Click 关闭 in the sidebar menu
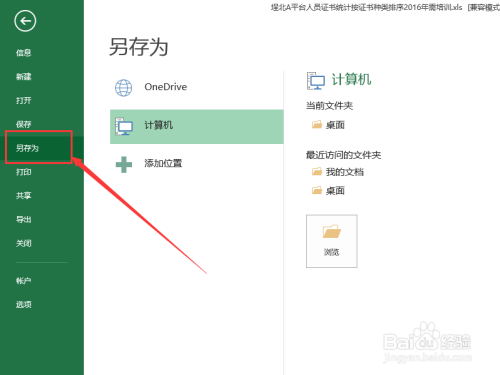This screenshot has width=500, height=375. 24,243
